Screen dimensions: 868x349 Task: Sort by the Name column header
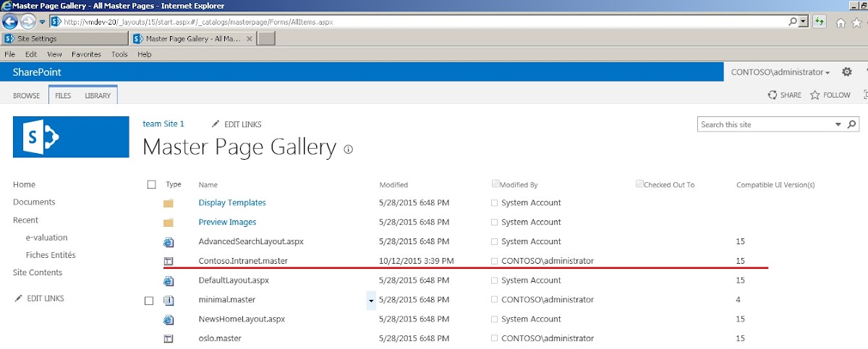pos(208,185)
